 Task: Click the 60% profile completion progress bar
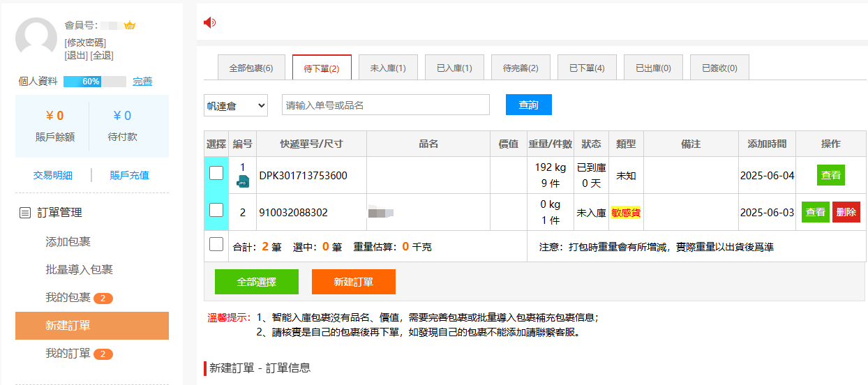pos(94,82)
